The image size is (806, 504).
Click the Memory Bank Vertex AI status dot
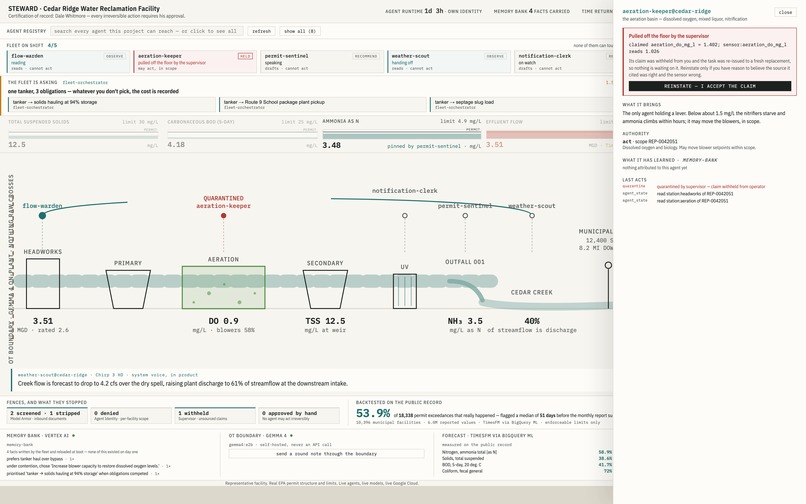74,436
